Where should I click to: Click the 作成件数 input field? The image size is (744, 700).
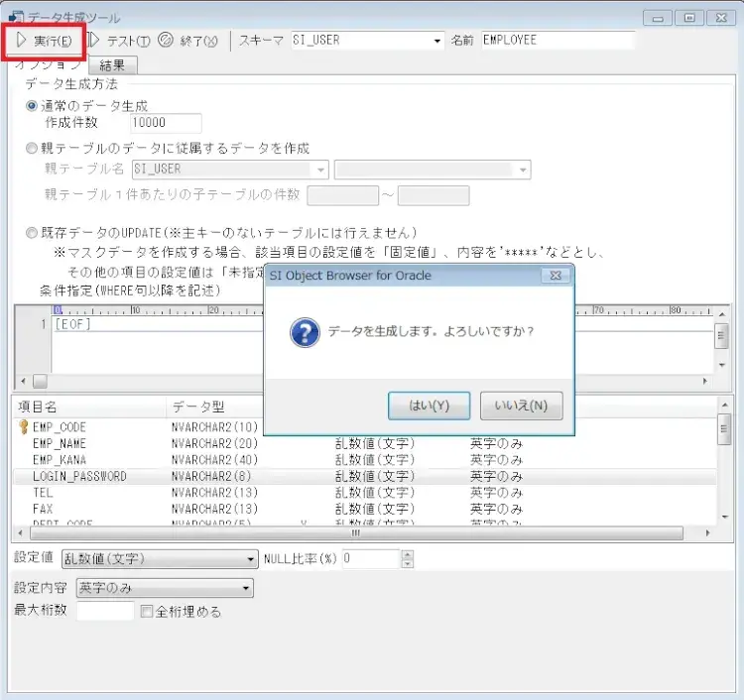[165, 124]
